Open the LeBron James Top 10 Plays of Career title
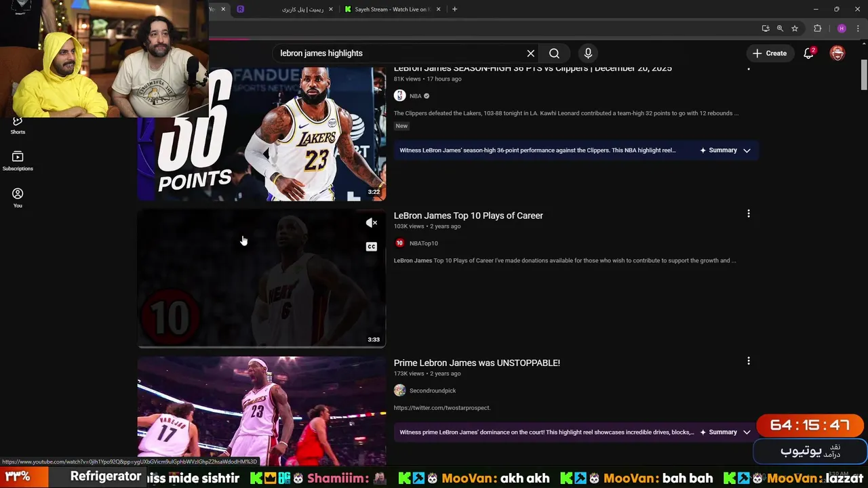868x488 pixels. tap(469, 216)
